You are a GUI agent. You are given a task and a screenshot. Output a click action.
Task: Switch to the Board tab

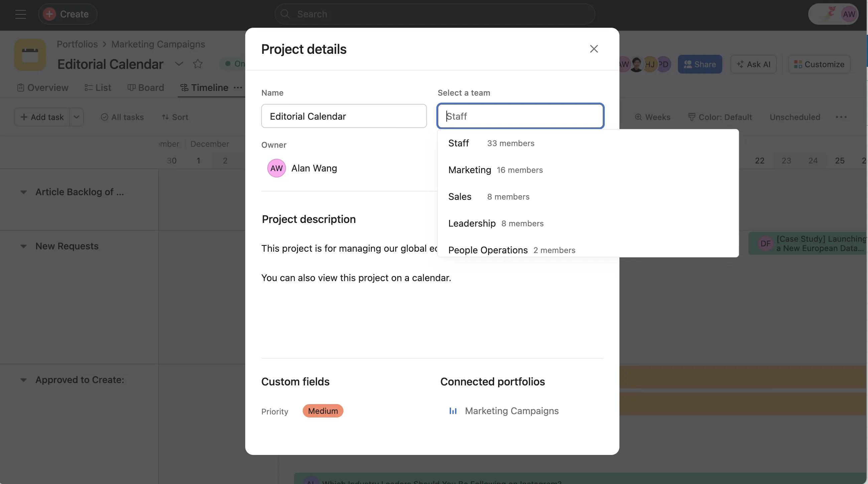(146, 88)
